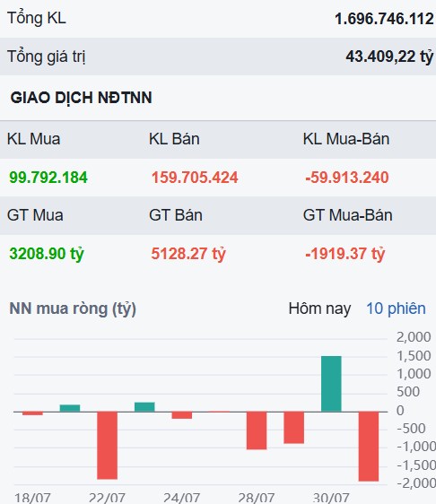Click the small red bar for 24/07
Image resolution: width=436 pixels, height=504 pixels.
point(182,415)
